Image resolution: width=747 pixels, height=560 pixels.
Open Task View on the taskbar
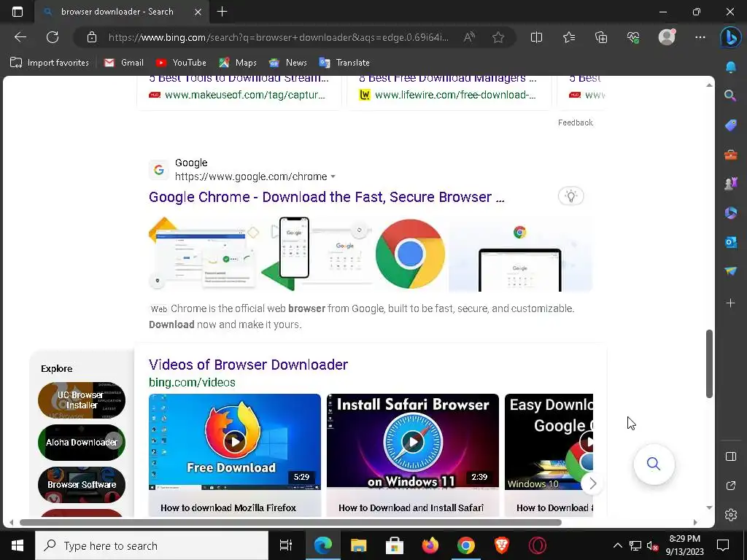click(286, 545)
